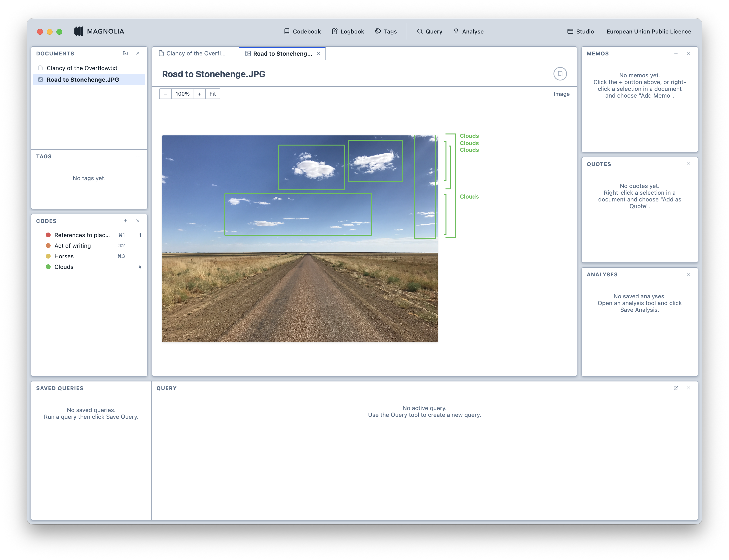Click green swatch of Clouds code
This screenshot has height=560, width=729.
point(48,267)
